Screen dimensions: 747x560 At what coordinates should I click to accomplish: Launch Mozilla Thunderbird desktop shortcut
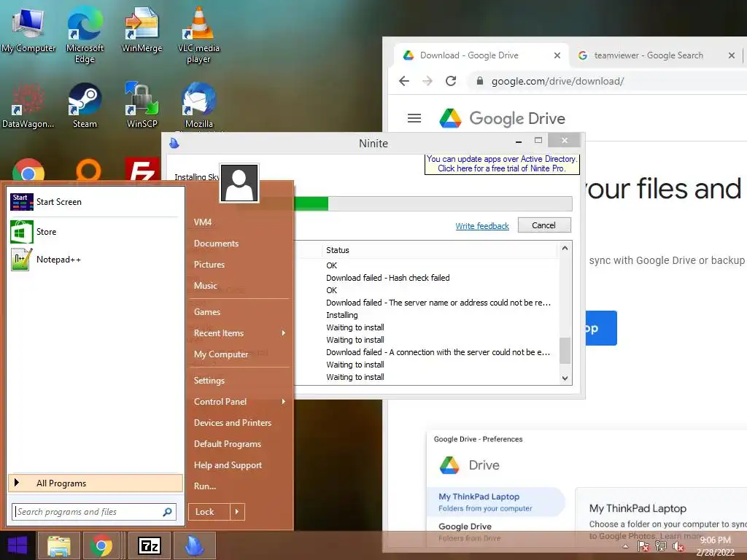point(198,106)
